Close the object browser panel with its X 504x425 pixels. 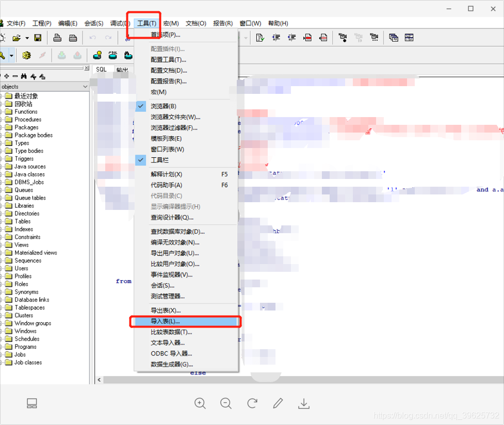click(87, 68)
